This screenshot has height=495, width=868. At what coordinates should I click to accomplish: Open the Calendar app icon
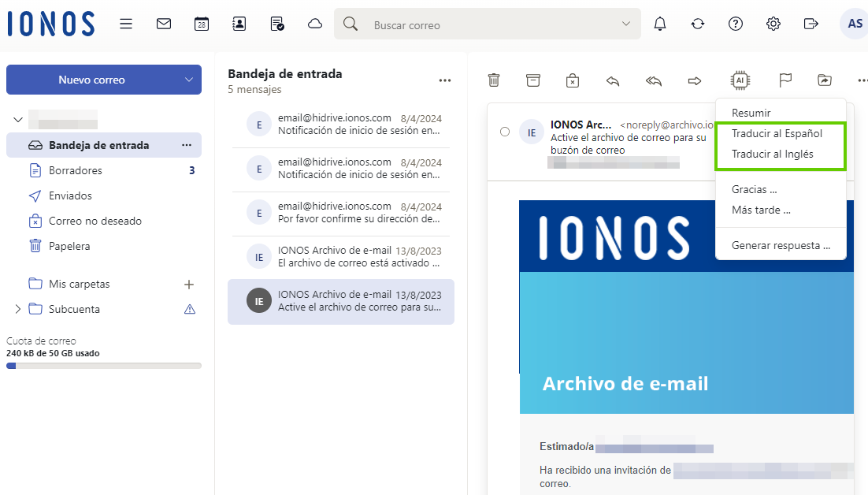[202, 24]
